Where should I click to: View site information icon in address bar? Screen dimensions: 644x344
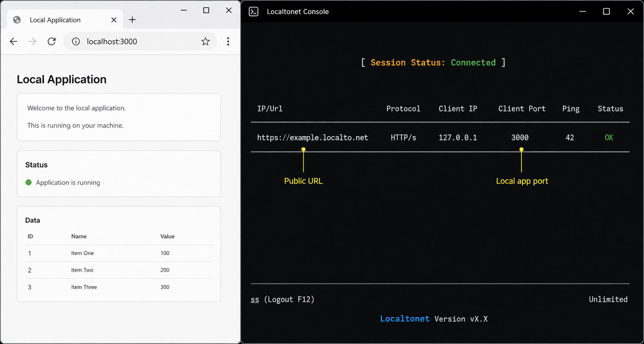[76, 41]
